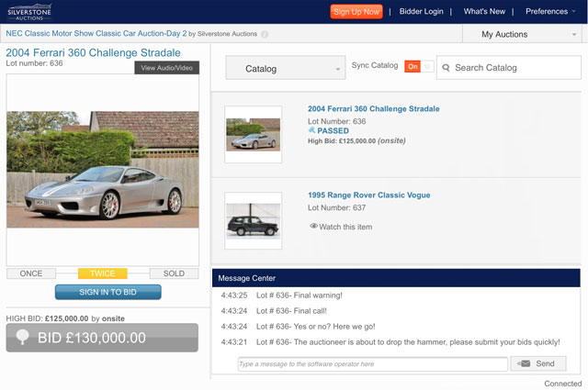
Task: Click the 'Final warning!' message
Action: pyautogui.click(x=300, y=295)
